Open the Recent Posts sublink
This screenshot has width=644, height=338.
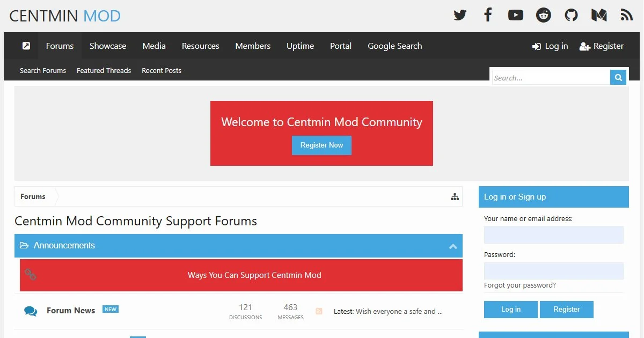click(162, 70)
